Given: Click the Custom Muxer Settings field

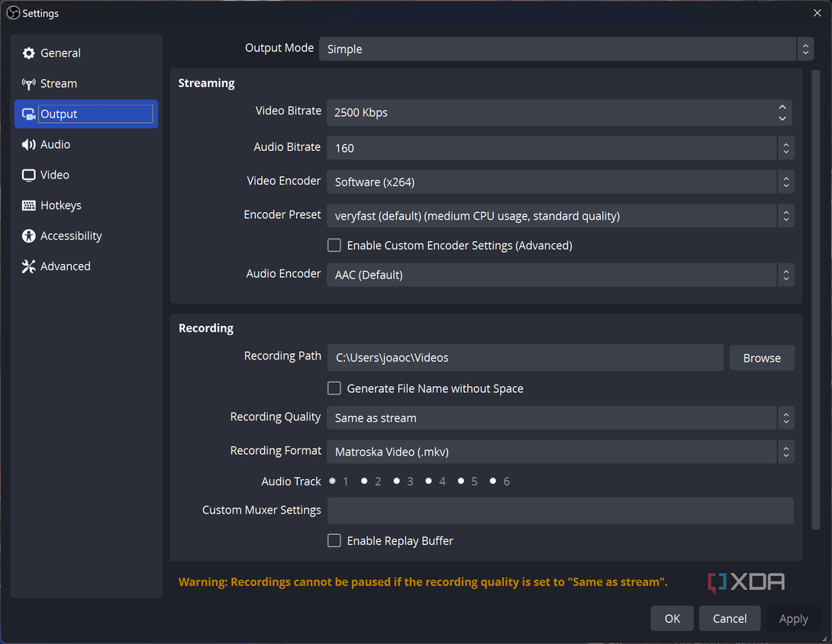Looking at the screenshot, I should 560,510.
